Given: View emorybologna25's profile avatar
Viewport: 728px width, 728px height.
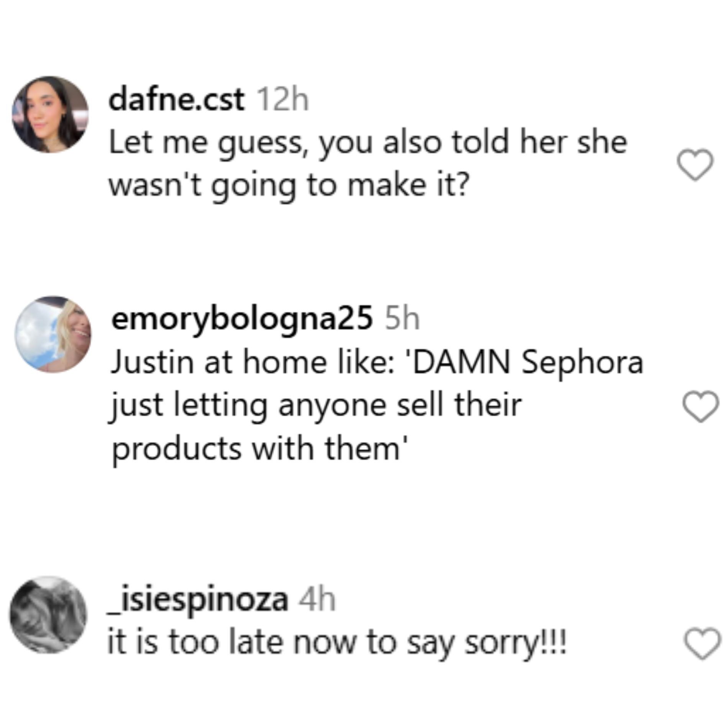Looking at the screenshot, I should 53,334.
